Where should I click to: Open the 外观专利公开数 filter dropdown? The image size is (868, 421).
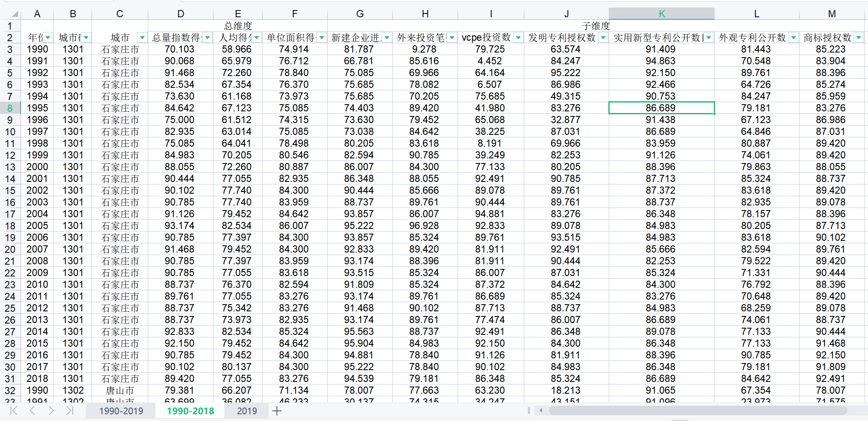pyautogui.click(x=794, y=38)
